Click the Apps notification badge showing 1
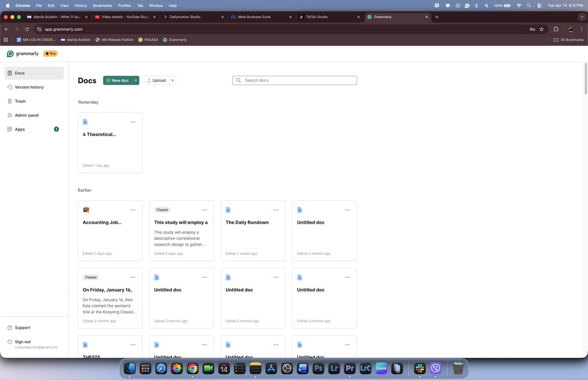Image resolution: width=588 pixels, height=380 pixels. [x=56, y=129]
